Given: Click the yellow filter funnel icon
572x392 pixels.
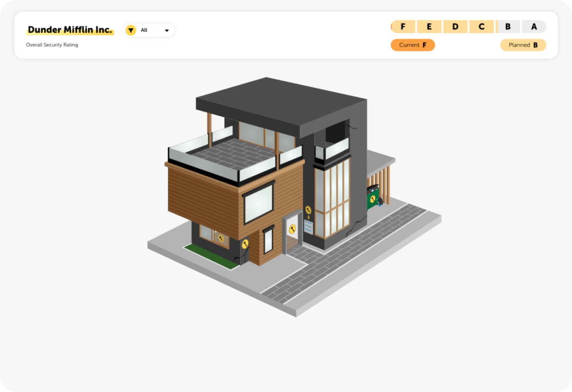Looking at the screenshot, I should (x=131, y=30).
